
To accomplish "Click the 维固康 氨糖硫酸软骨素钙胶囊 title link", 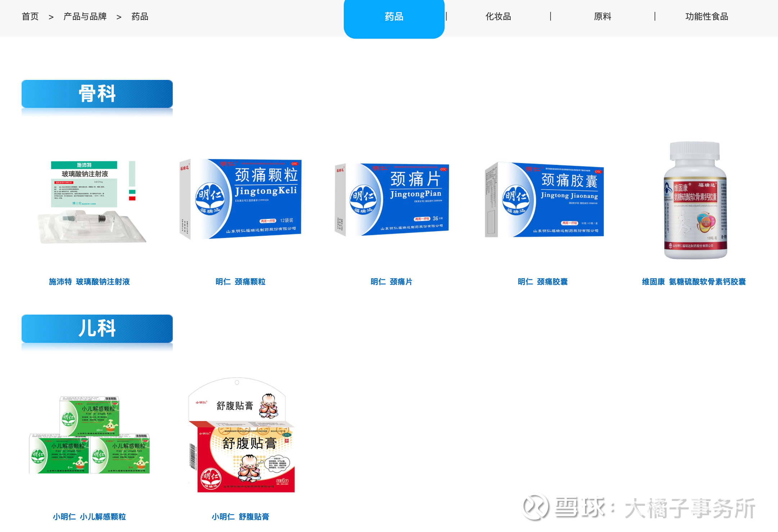I will [x=694, y=282].
